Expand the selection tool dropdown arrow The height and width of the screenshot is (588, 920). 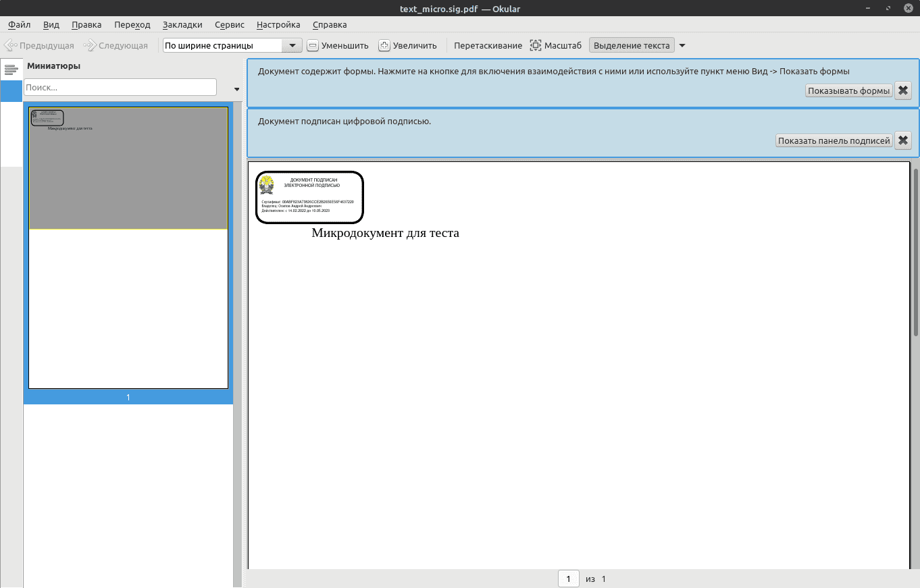pos(682,45)
